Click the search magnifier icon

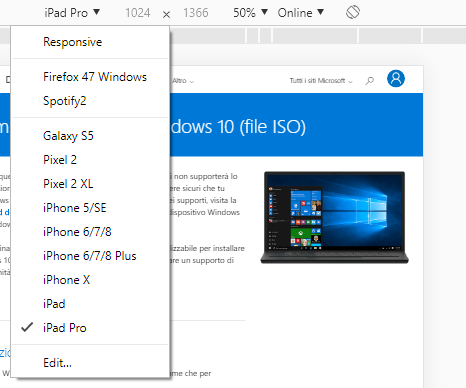pos(369,81)
